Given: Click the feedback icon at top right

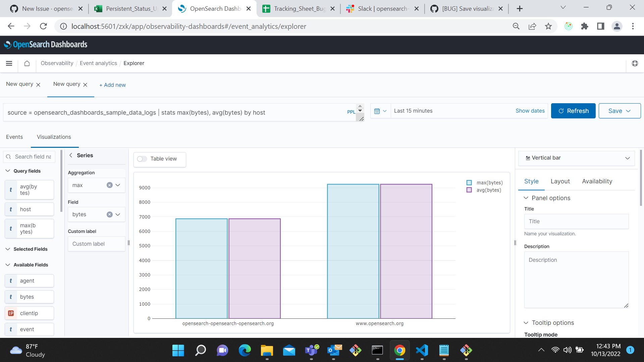Looking at the screenshot, I should (x=635, y=63).
